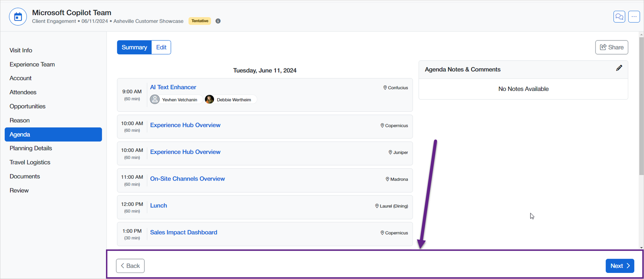Open Experience Hub Overview in Copernicus
The width and height of the screenshot is (644, 279).
tap(185, 125)
